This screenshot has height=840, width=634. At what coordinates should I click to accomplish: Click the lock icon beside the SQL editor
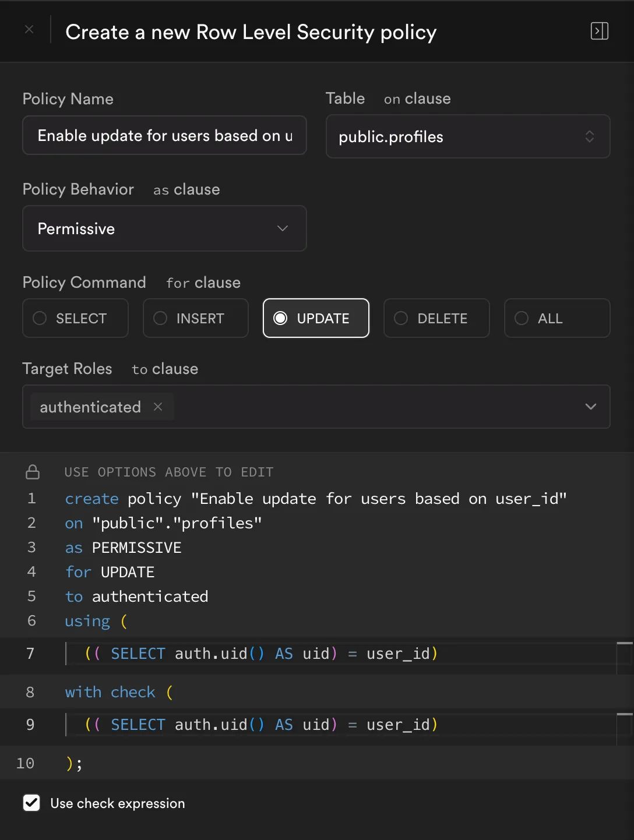[x=33, y=472]
